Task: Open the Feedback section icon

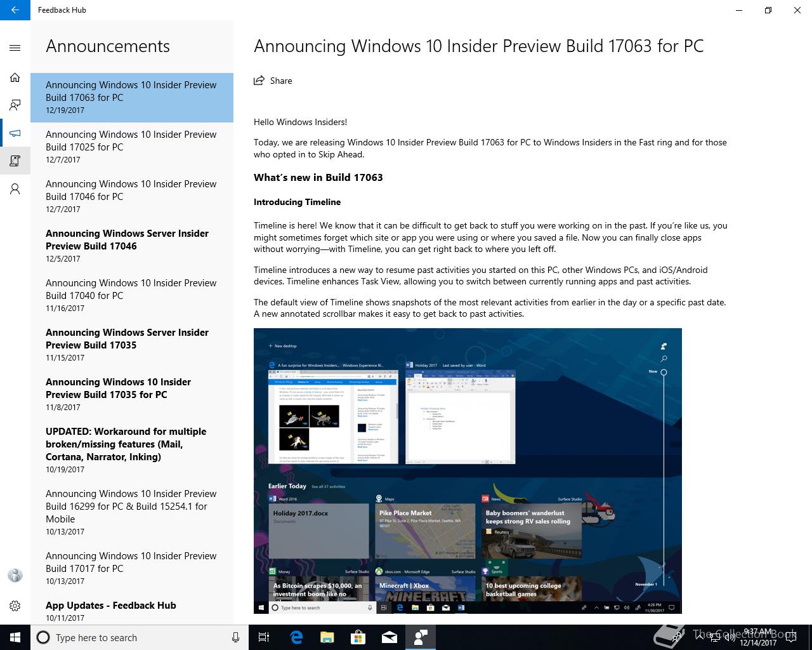Action: 15,105
